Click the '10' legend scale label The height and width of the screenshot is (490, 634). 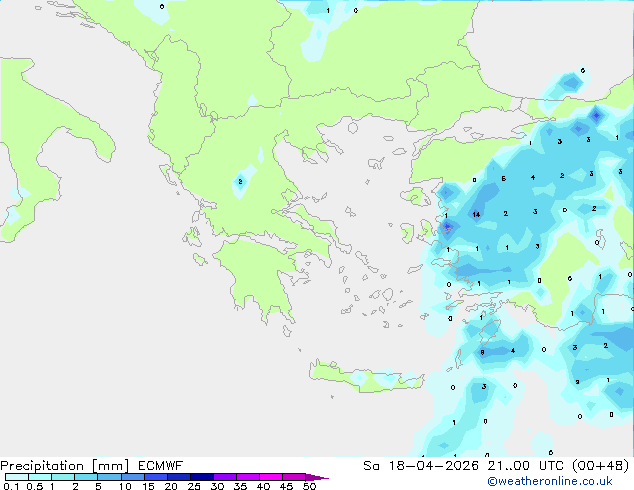(x=125, y=486)
